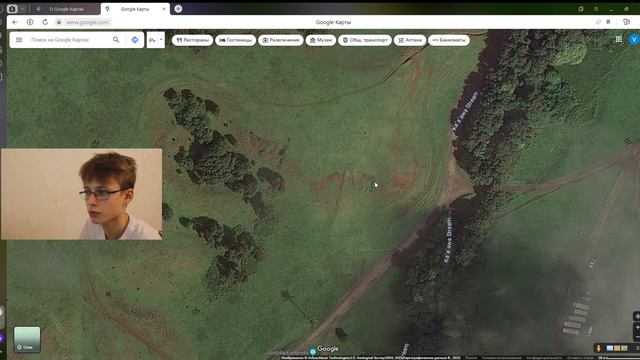The height and width of the screenshot is (360, 640).
Task: Switch map layer with the Слои thumbnail
Action: 27,339
